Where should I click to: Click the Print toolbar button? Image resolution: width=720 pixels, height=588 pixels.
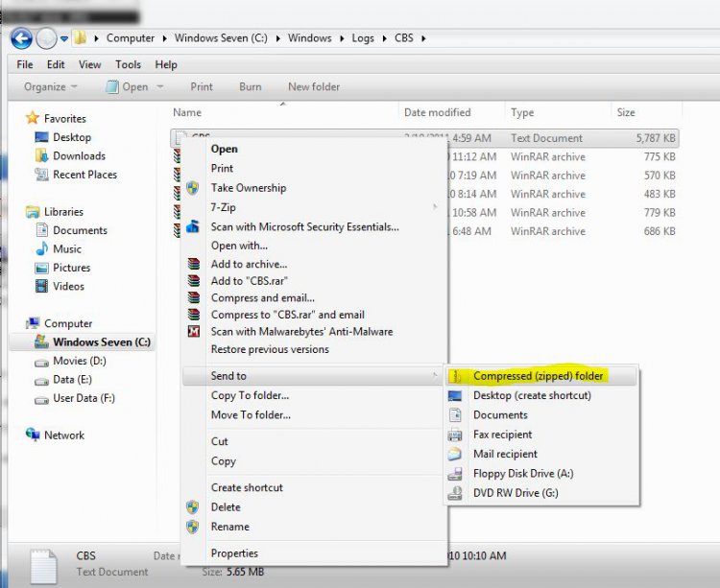click(x=202, y=86)
